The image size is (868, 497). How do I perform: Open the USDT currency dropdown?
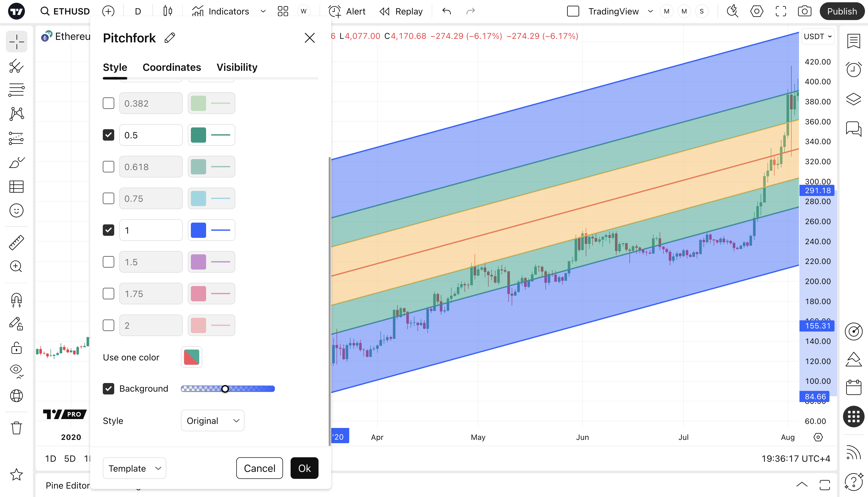tap(817, 37)
